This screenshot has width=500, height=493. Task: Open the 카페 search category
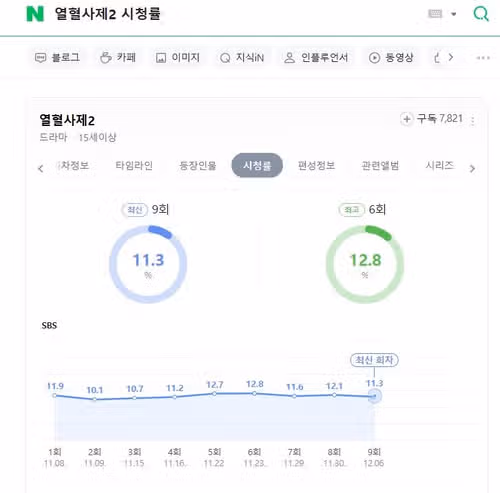[x=118, y=58]
